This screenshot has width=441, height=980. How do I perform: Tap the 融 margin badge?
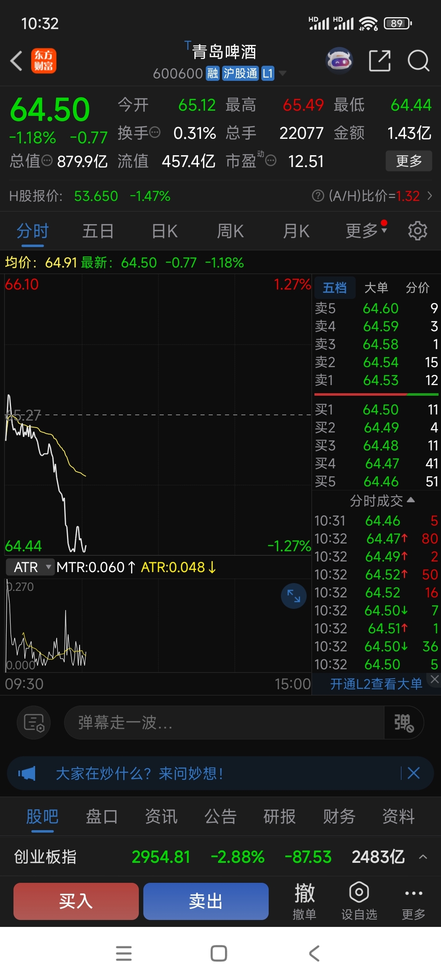pyautogui.click(x=213, y=73)
